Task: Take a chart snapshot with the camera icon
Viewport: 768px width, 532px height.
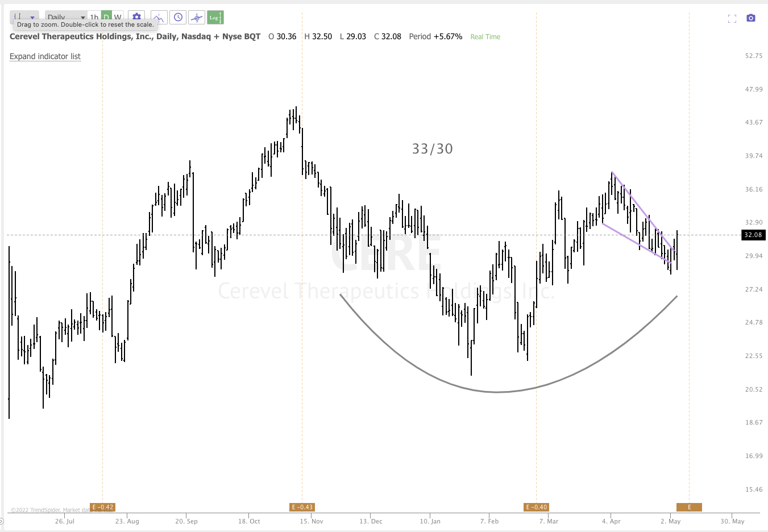Action: (751, 19)
